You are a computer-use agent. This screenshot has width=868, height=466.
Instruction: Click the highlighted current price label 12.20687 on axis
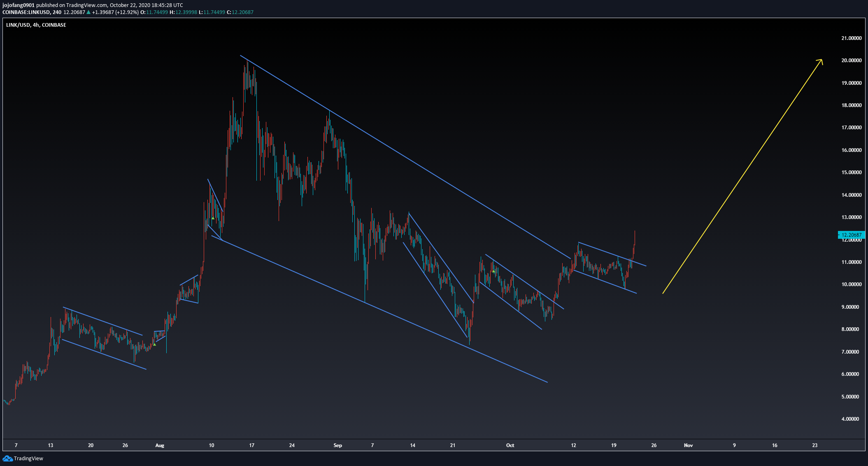pyautogui.click(x=851, y=235)
